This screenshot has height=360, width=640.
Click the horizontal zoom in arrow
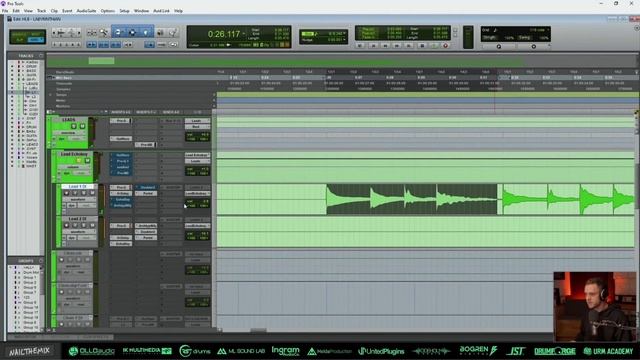pos(79,33)
